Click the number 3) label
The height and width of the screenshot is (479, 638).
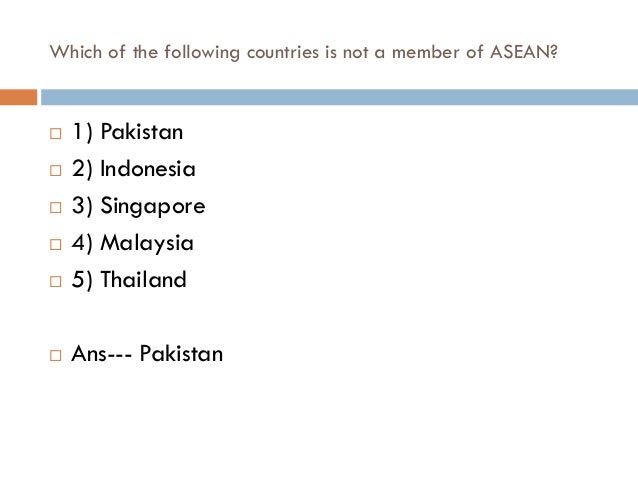[82, 206]
